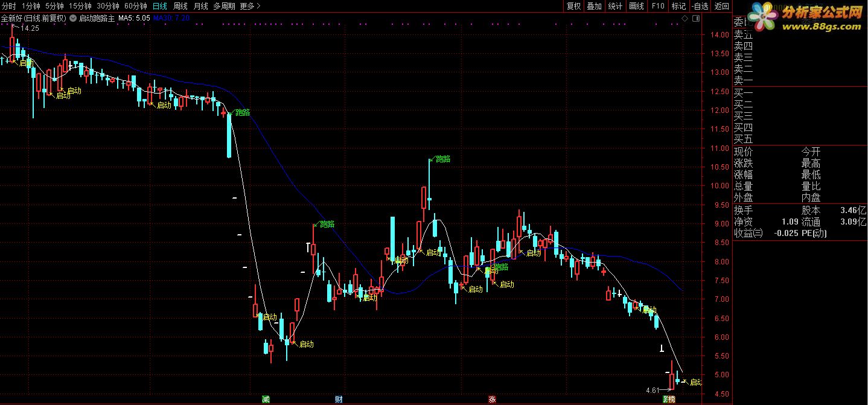
Task: Click the 返回 back button
Action: tap(721, 6)
